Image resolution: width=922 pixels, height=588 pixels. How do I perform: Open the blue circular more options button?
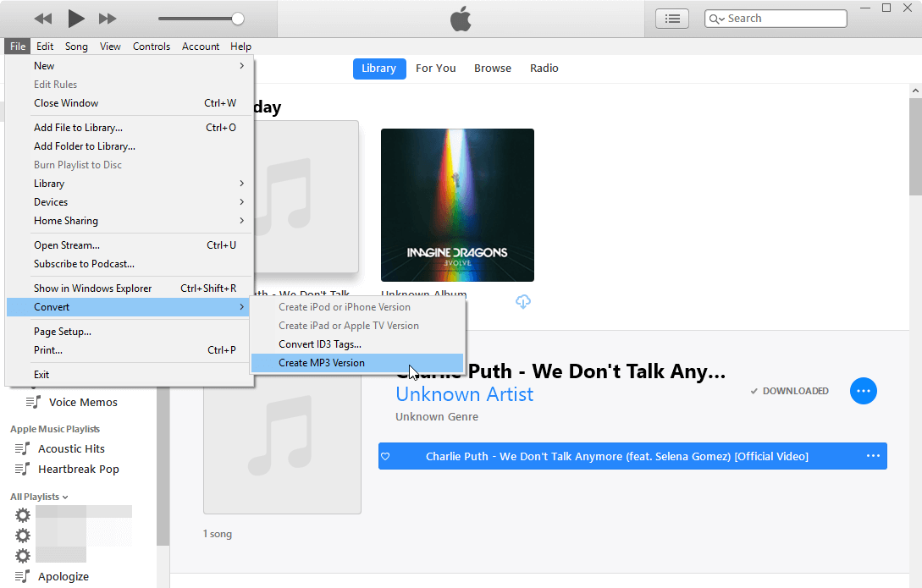tap(864, 391)
